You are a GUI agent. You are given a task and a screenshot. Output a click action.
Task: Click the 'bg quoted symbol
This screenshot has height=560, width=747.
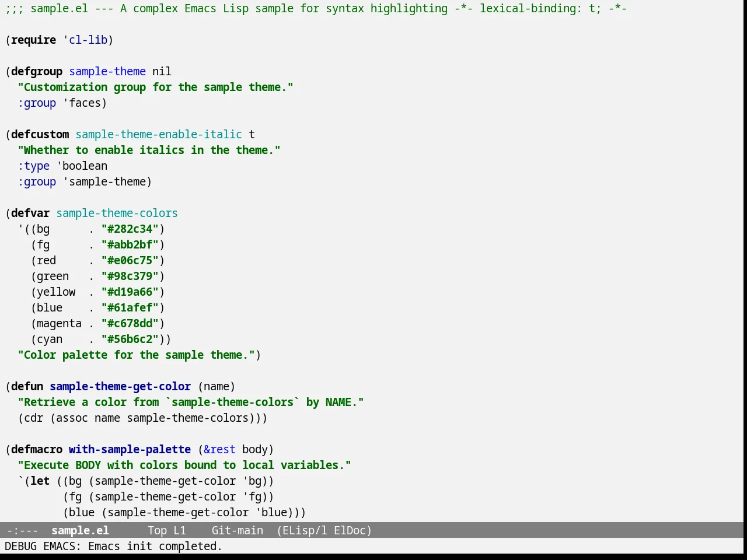point(252,481)
